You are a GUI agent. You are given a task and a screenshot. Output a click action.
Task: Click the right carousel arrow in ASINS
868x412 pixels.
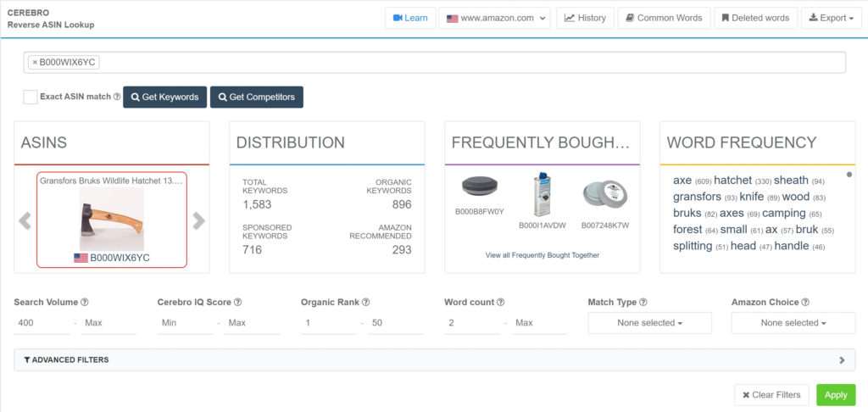198,221
